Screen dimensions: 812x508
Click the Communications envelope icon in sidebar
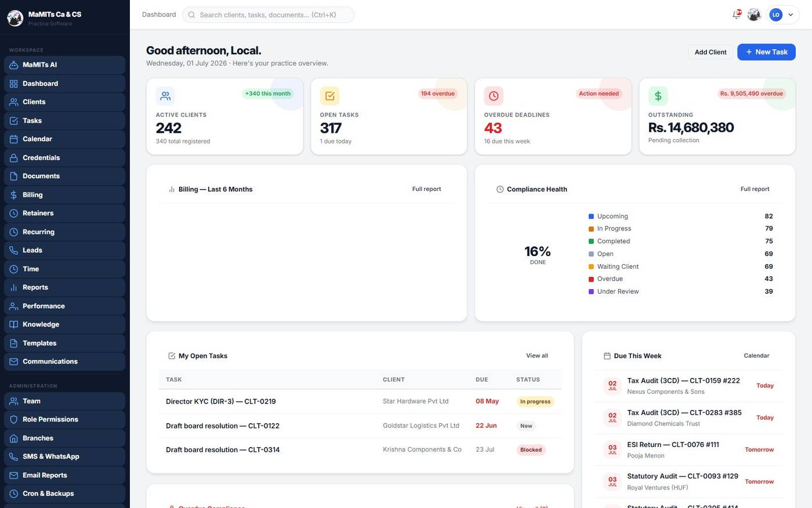pos(14,362)
